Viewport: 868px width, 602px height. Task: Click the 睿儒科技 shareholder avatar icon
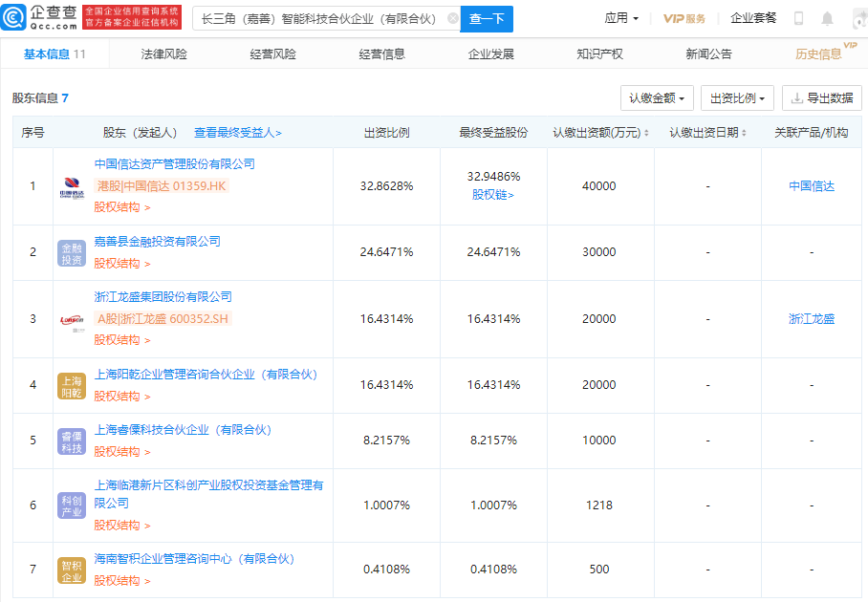tap(72, 441)
